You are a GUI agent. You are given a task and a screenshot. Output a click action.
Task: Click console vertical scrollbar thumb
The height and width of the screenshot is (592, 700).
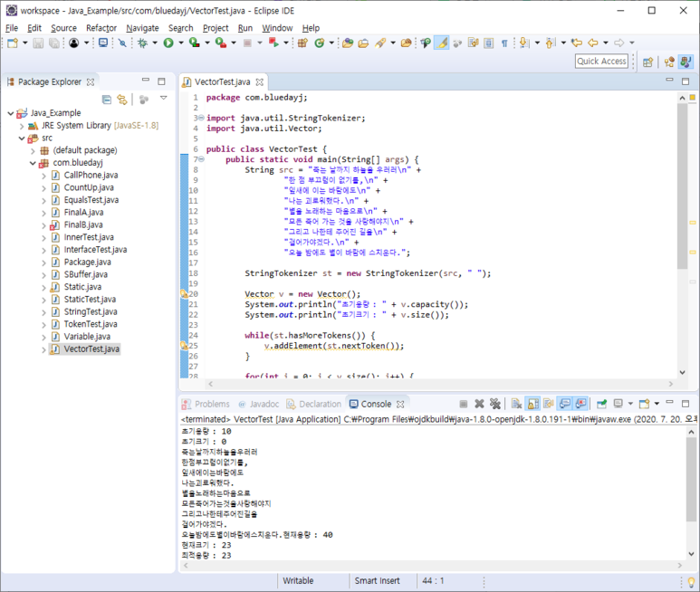pyautogui.click(x=691, y=480)
